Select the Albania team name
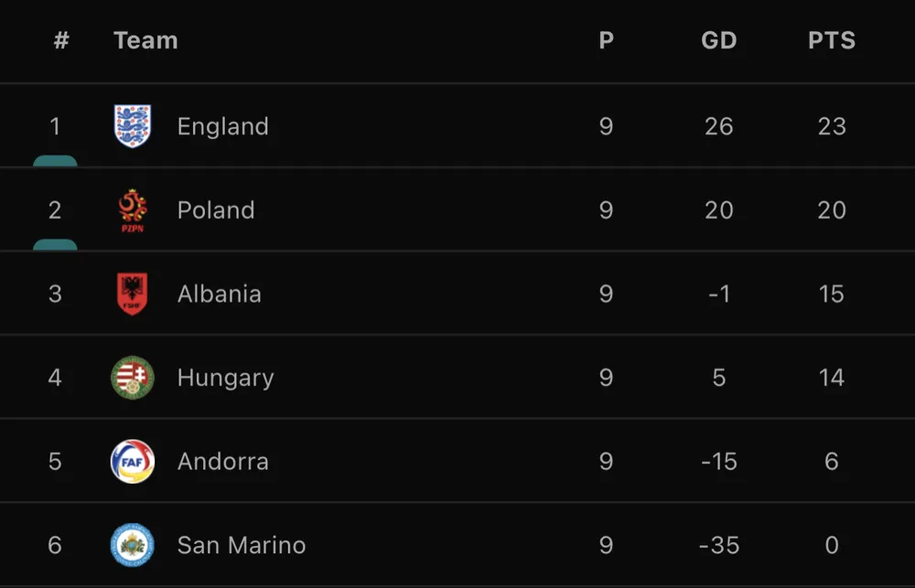 click(219, 294)
